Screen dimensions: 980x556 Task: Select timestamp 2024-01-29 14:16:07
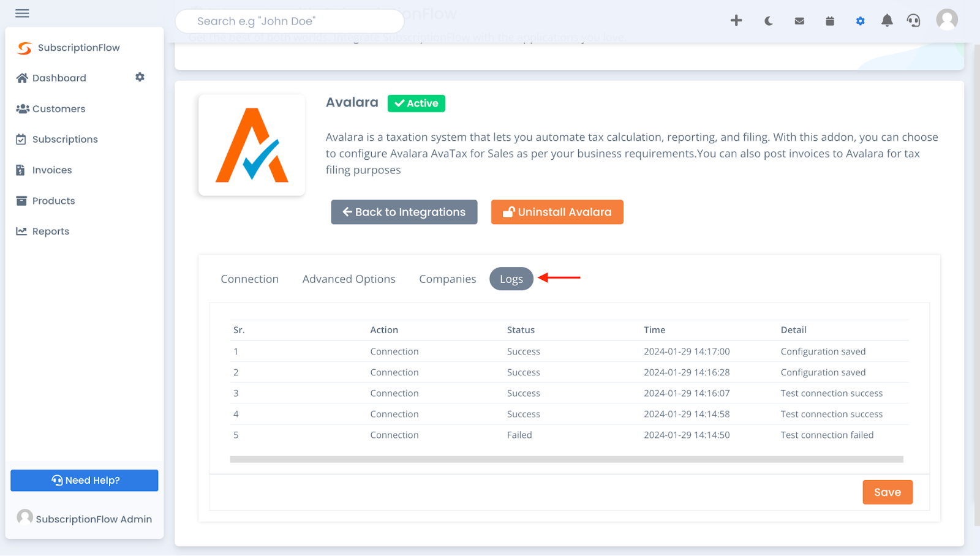pos(687,393)
